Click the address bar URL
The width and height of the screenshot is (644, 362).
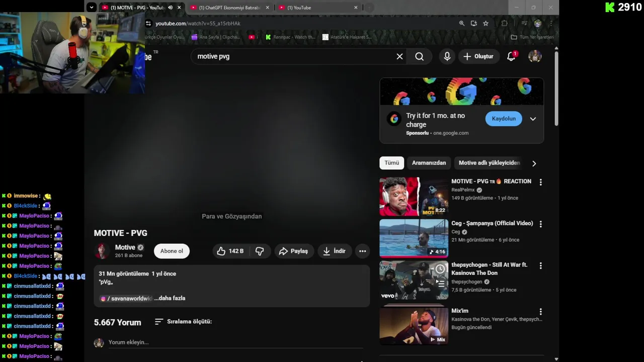(x=198, y=23)
